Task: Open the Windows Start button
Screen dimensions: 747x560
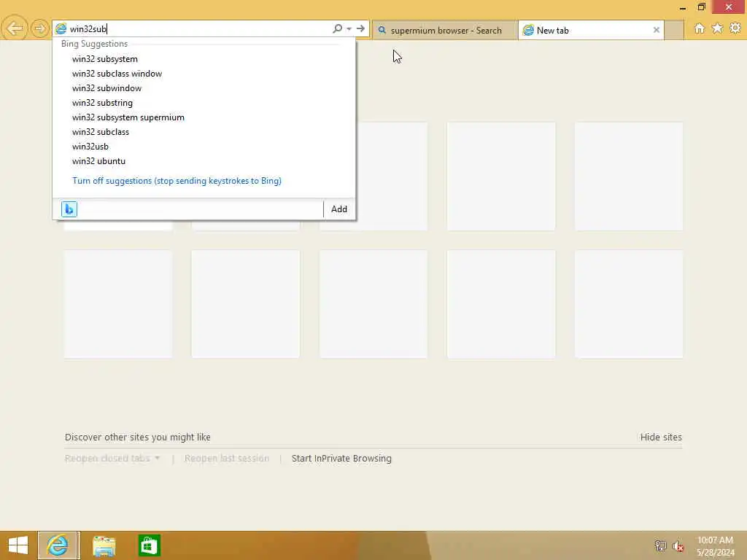Action: pos(18,545)
